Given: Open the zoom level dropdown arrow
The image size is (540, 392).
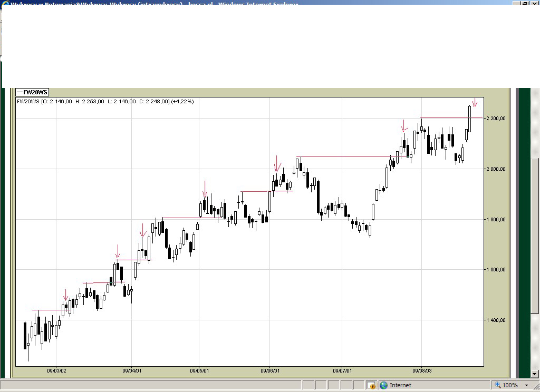Looking at the screenshot, I should pos(526,385).
